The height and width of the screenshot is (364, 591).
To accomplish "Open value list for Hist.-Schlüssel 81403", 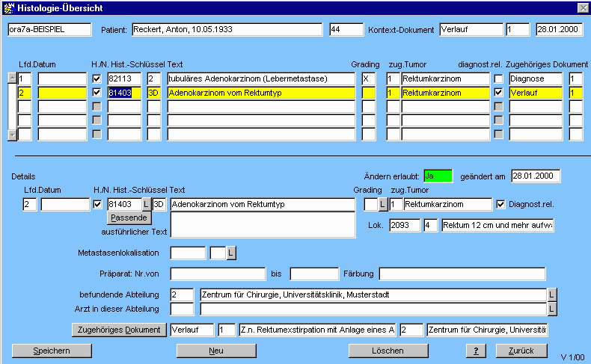I will (x=146, y=204).
